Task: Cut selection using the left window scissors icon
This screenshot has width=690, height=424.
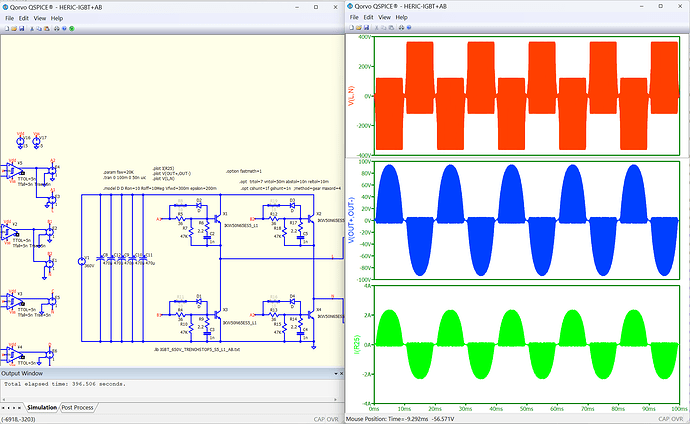Action: (32, 29)
